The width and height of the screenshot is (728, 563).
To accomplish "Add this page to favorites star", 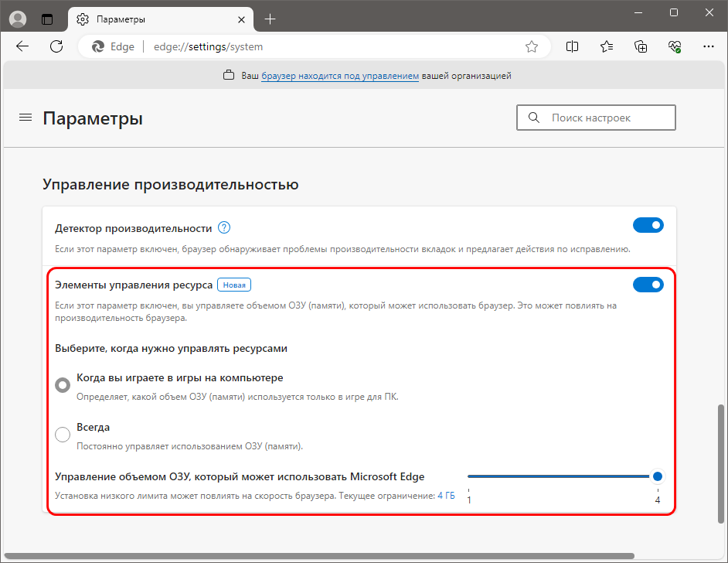I will [x=532, y=46].
